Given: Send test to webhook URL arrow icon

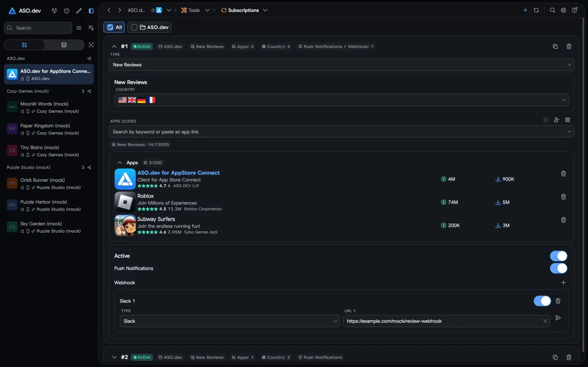Looking at the screenshot, I should 558,318.
